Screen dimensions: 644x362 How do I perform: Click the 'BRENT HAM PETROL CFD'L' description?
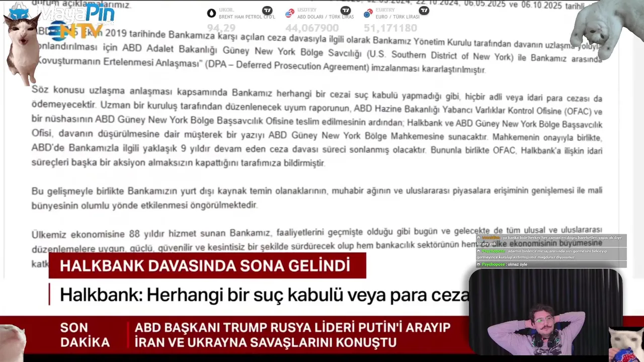(247, 17)
